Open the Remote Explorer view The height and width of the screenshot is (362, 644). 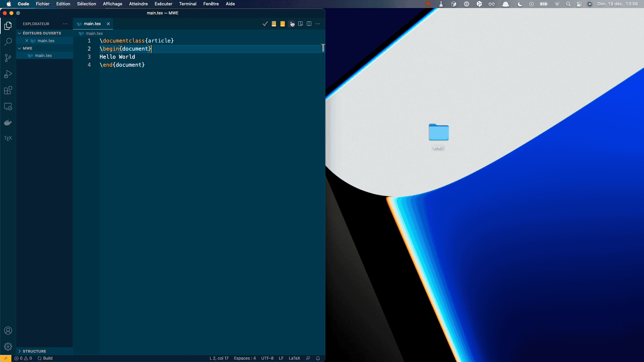coord(8,107)
